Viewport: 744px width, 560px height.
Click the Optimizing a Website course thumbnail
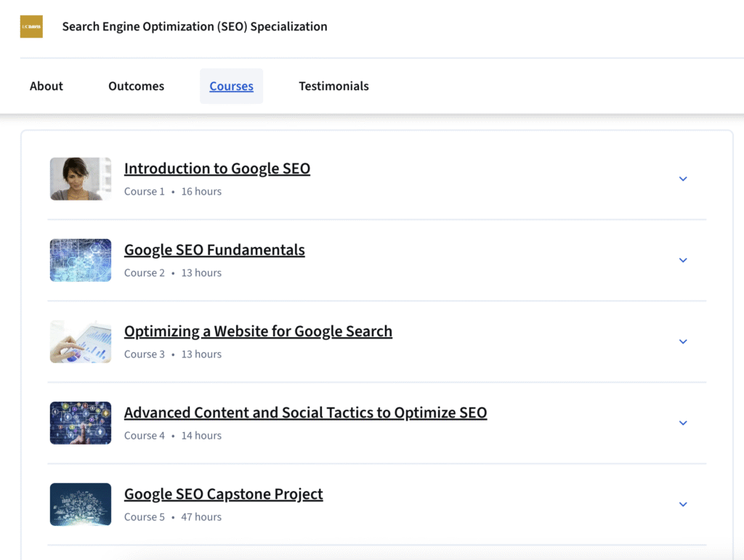pyautogui.click(x=81, y=341)
